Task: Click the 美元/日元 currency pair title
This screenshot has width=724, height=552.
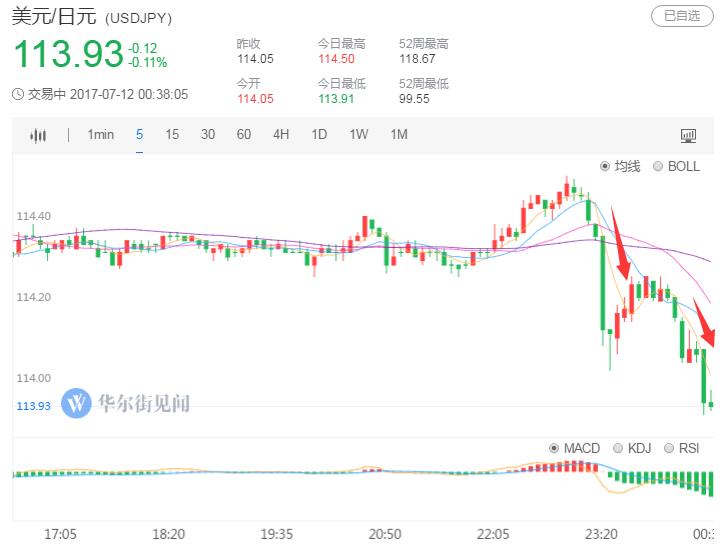Action: click(x=54, y=17)
